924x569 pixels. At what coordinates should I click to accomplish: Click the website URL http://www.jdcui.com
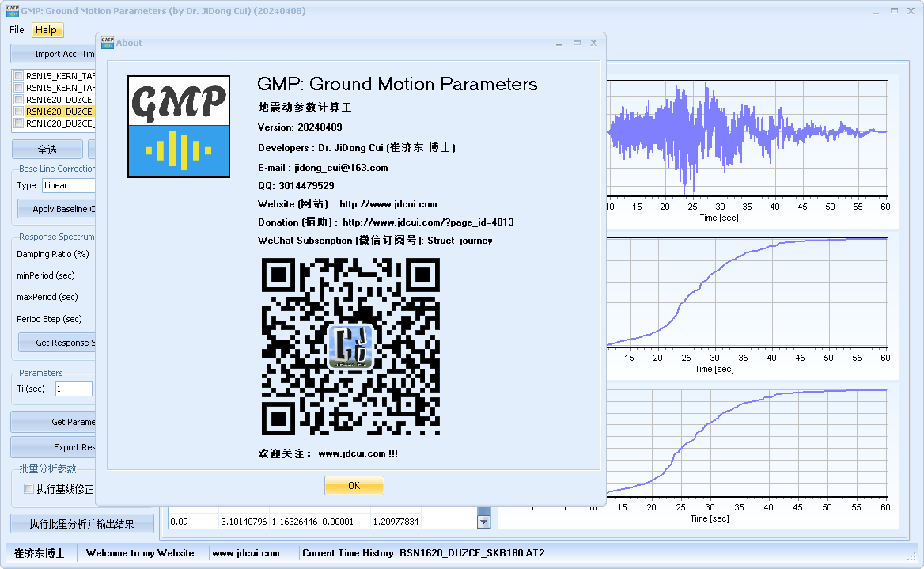(x=388, y=204)
